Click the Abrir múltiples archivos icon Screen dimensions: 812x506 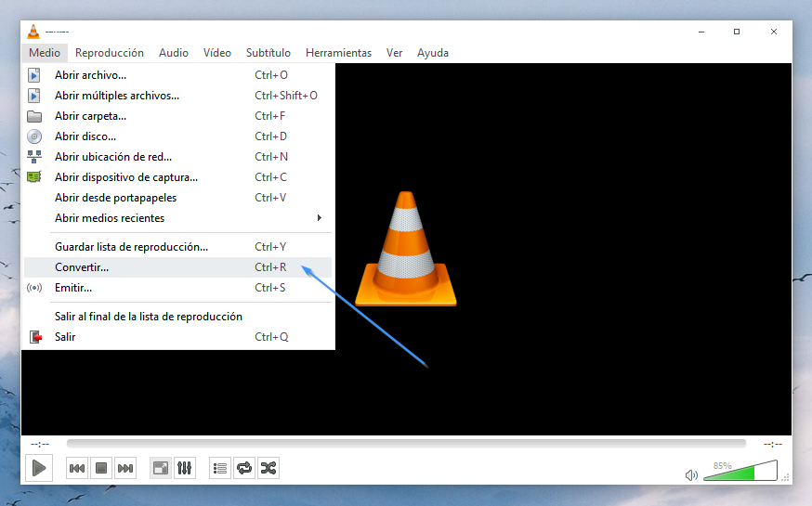(x=34, y=96)
